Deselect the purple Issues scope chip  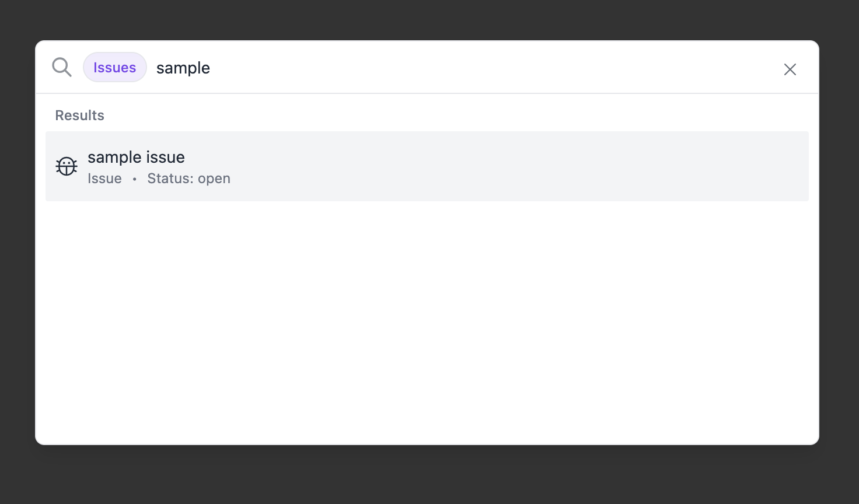coord(114,67)
